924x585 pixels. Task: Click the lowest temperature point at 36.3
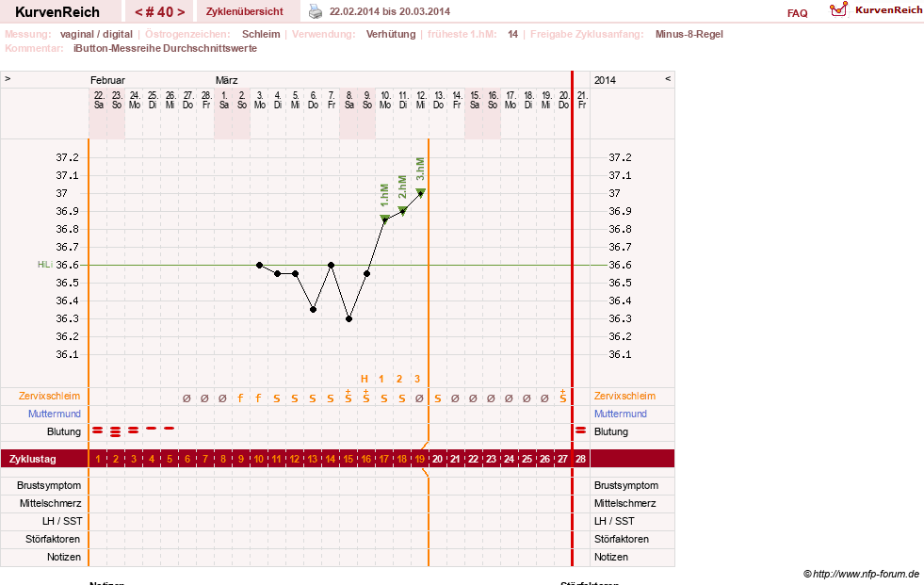click(349, 318)
